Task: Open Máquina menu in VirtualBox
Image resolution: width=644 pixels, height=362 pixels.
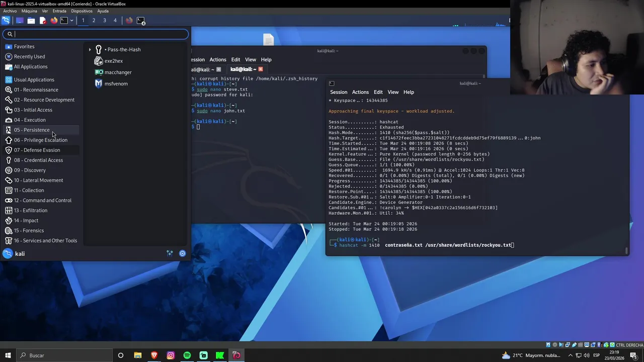Action: [29, 11]
